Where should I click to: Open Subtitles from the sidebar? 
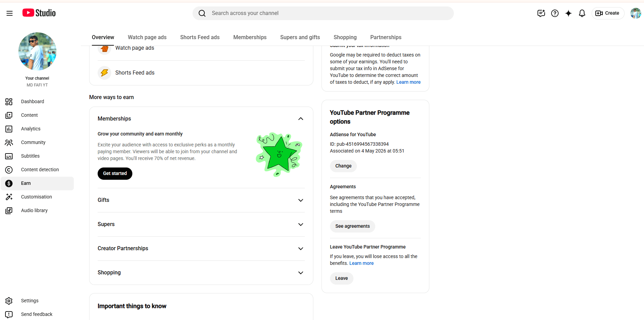37,156
